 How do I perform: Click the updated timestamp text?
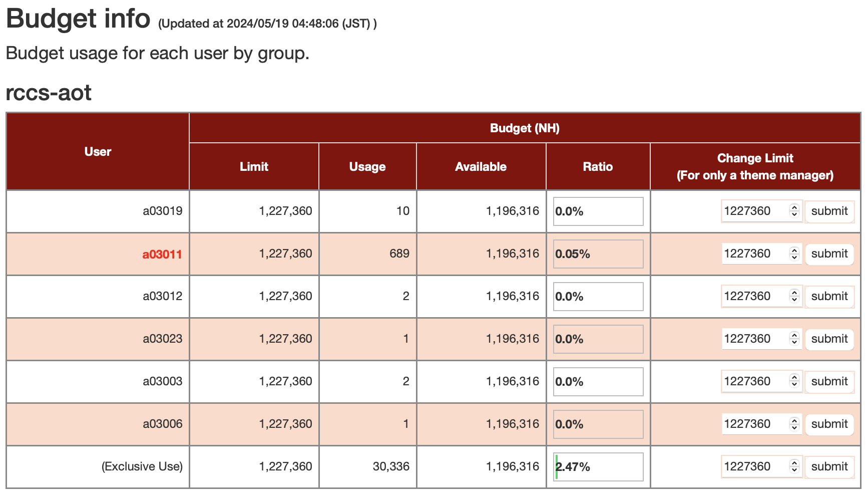pos(267,24)
